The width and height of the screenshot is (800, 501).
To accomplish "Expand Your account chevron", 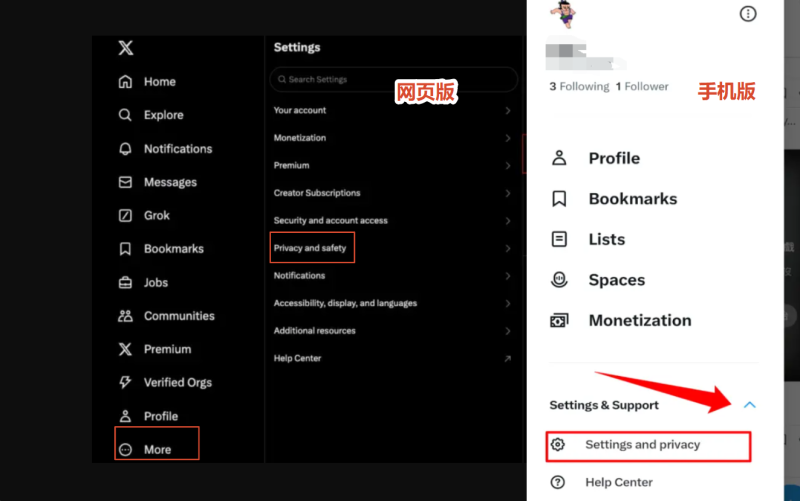I will click(x=508, y=111).
